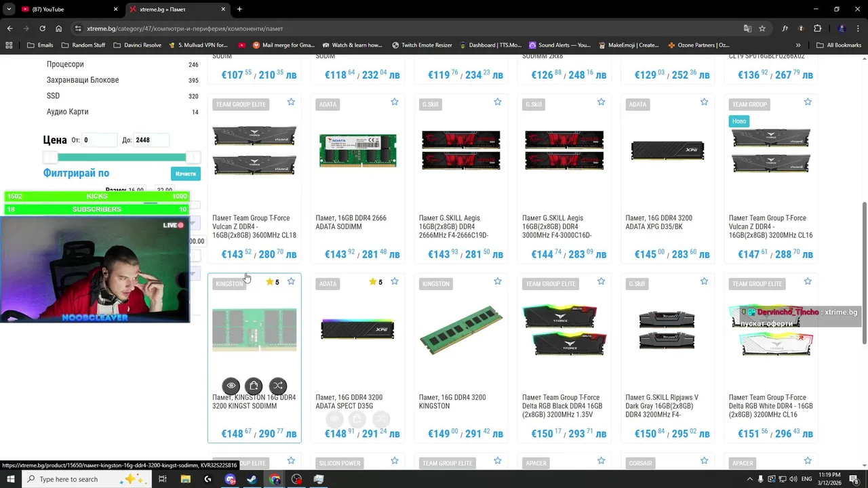Screen dimensions: 868x488
Task: Open Chrome profile avatar menu
Action: point(842,28)
